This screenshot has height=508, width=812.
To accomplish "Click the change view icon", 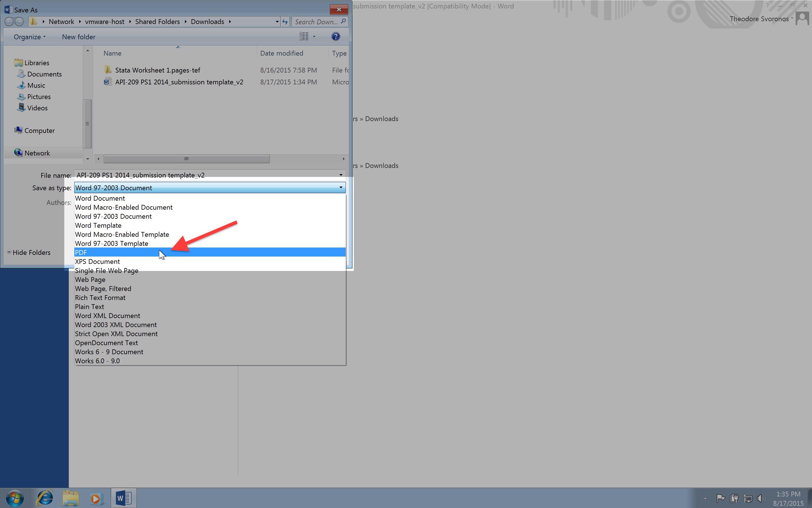I will 304,37.
